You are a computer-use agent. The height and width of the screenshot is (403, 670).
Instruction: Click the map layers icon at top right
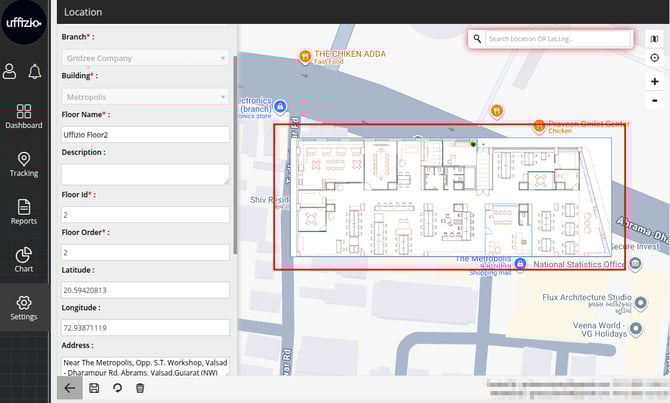(x=654, y=38)
